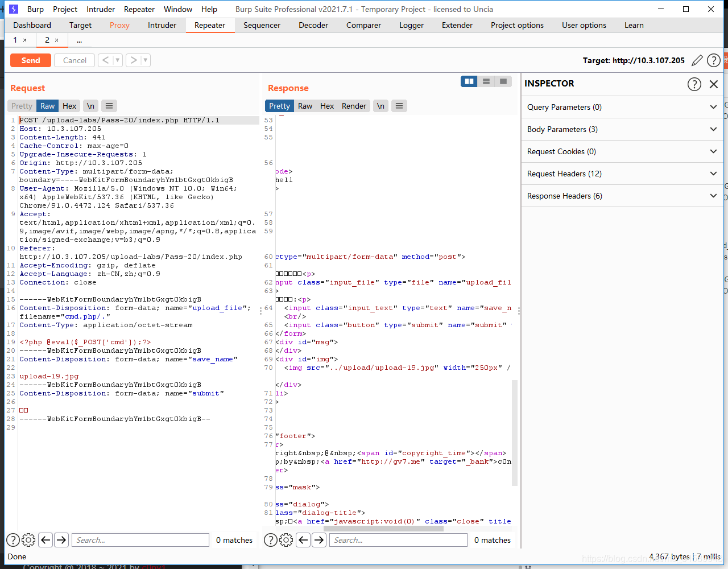
Task: Switch to the Decoder tab
Action: [x=313, y=25]
